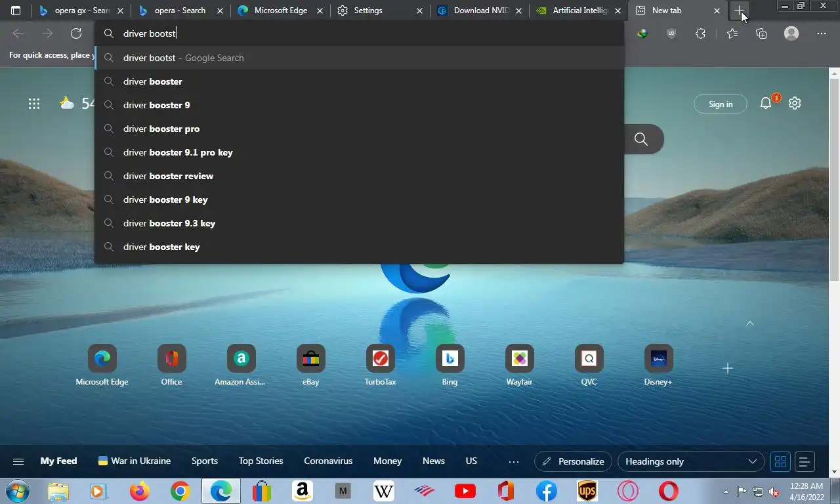This screenshot has height=504, width=840.
Task: Open the QVC quick link tile
Action: pos(589,366)
